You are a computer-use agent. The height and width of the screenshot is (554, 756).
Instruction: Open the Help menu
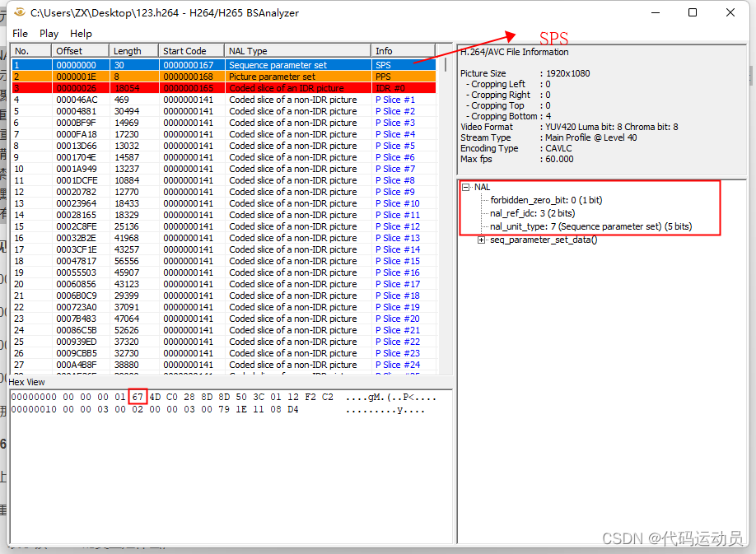[81, 34]
